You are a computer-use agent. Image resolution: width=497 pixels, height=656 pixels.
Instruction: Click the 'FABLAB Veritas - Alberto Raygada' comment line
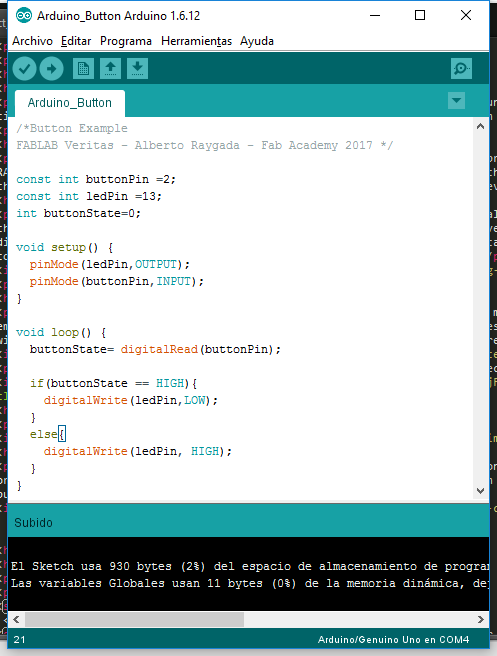tap(205, 146)
